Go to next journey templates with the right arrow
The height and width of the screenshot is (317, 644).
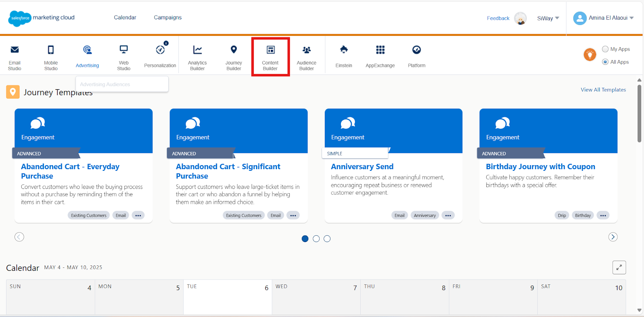point(613,237)
